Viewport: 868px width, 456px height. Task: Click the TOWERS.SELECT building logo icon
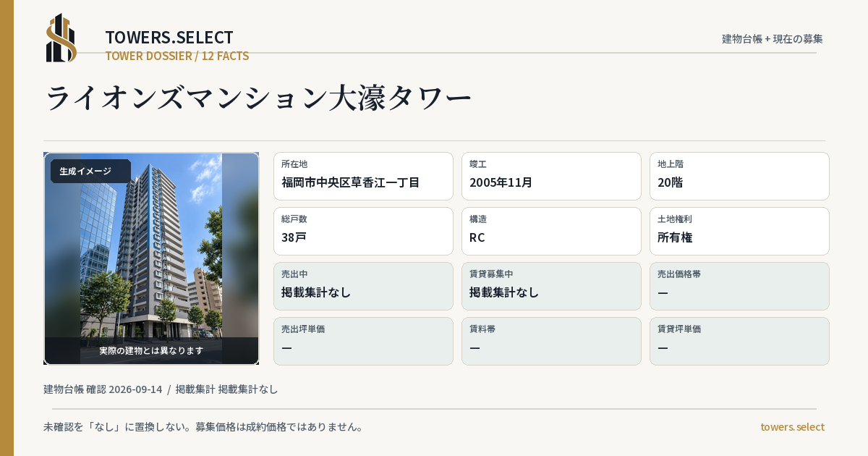[x=61, y=38]
